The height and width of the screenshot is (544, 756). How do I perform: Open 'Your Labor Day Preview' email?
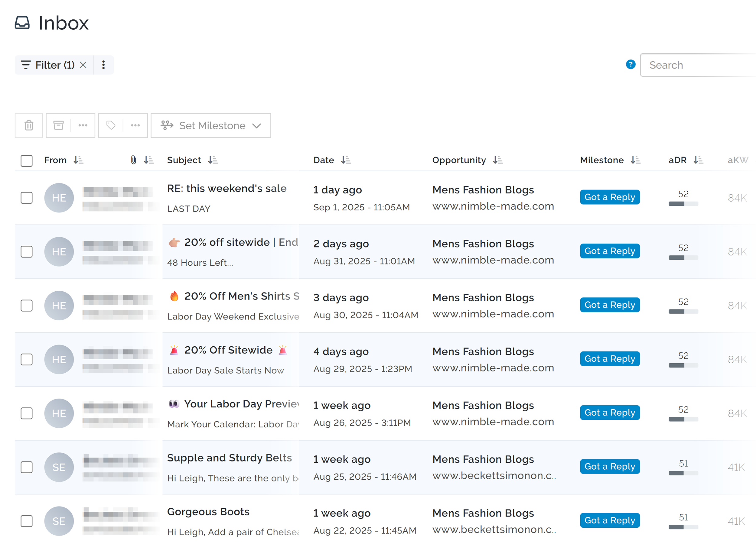click(233, 404)
